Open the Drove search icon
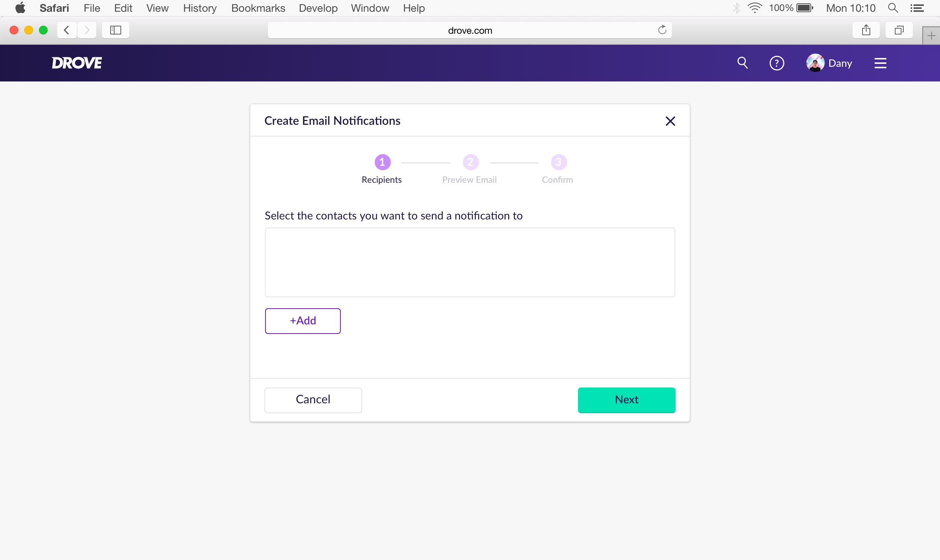The image size is (940, 560). (742, 63)
